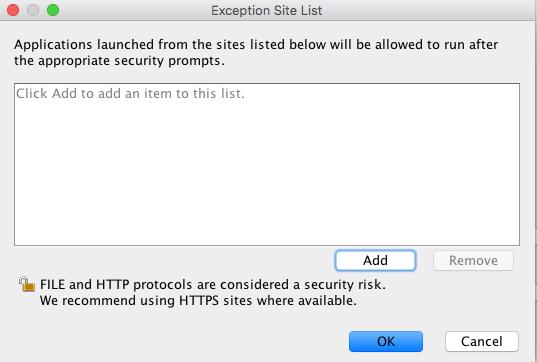Close the window using the red button
Image resolution: width=537 pixels, height=362 pixels.
point(13,10)
